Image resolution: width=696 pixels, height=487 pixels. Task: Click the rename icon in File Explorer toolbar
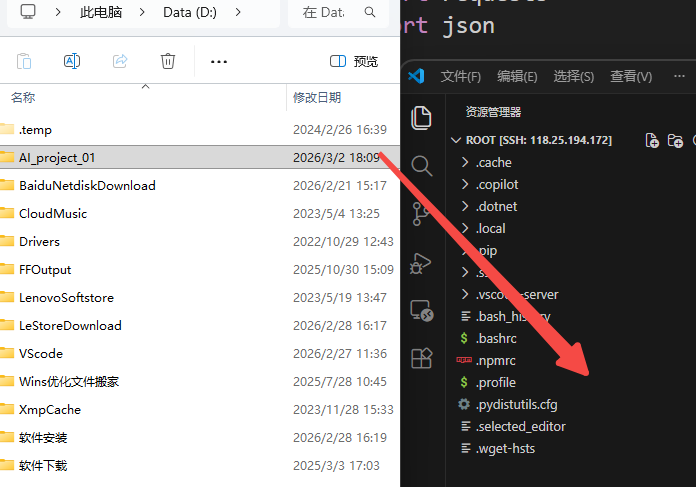click(72, 61)
